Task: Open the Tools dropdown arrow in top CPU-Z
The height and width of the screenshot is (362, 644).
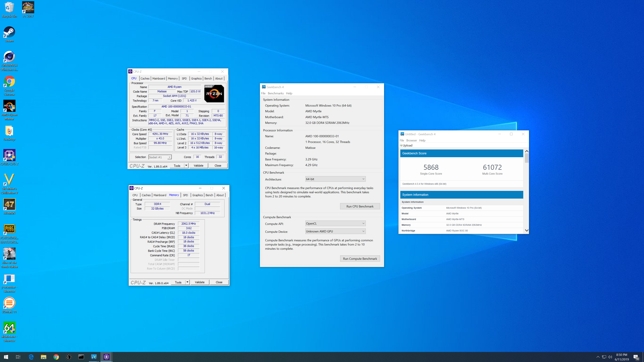Action: coord(186,166)
